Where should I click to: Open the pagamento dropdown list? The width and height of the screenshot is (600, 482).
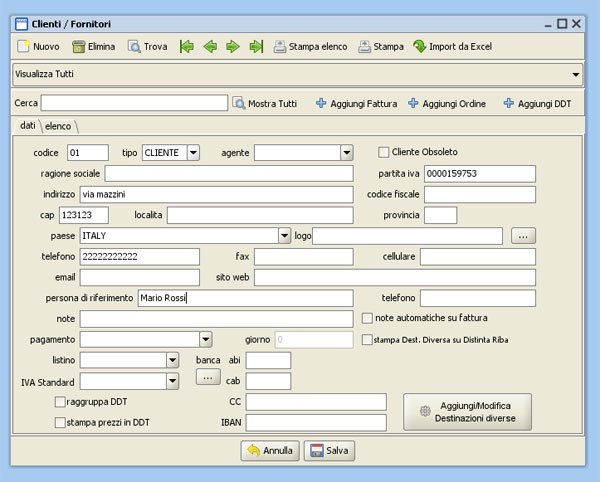203,339
